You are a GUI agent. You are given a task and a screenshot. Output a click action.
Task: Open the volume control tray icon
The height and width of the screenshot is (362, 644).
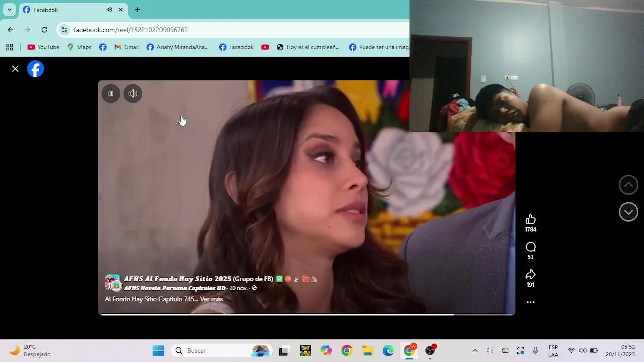coord(583,351)
